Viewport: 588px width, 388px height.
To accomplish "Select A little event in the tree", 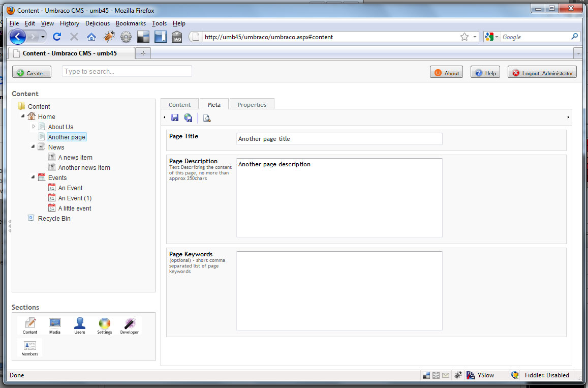I will point(75,208).
